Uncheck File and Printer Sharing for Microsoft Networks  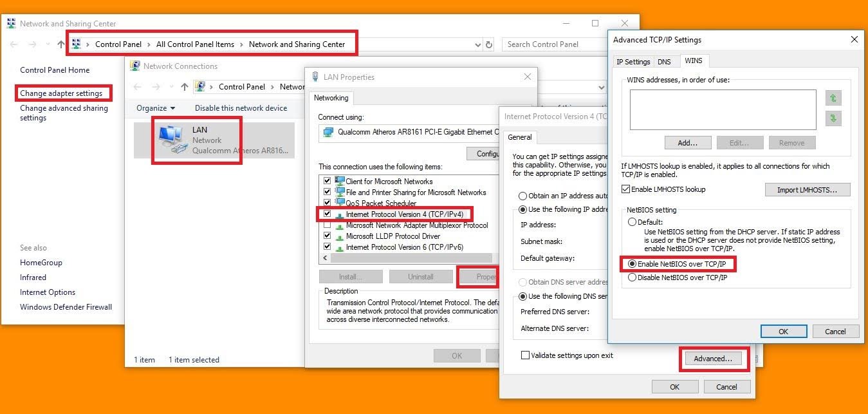point(328,193)
